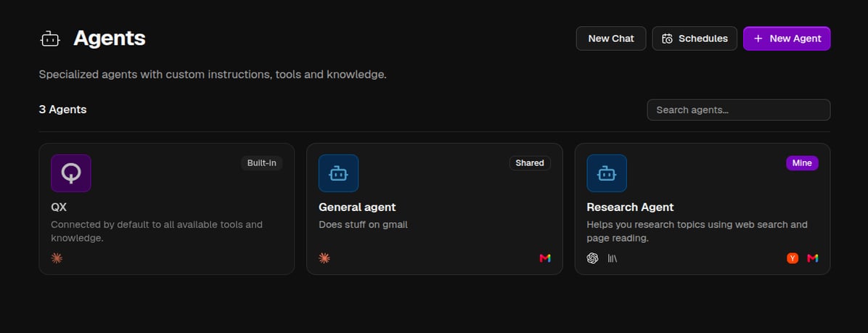Image resolution: width=868 pixels, height=333 pixels.
Task: Open the Research Agent title
Action: (630, 207)
